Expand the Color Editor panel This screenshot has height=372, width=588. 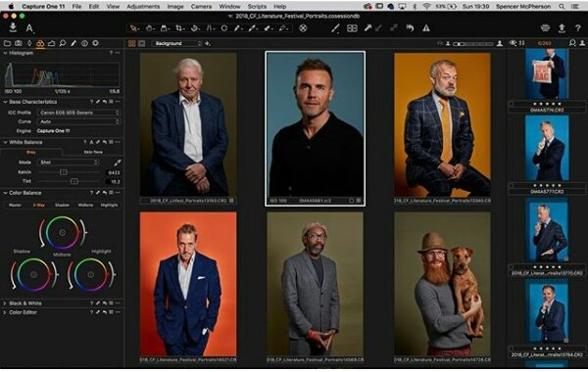point(5,312)
